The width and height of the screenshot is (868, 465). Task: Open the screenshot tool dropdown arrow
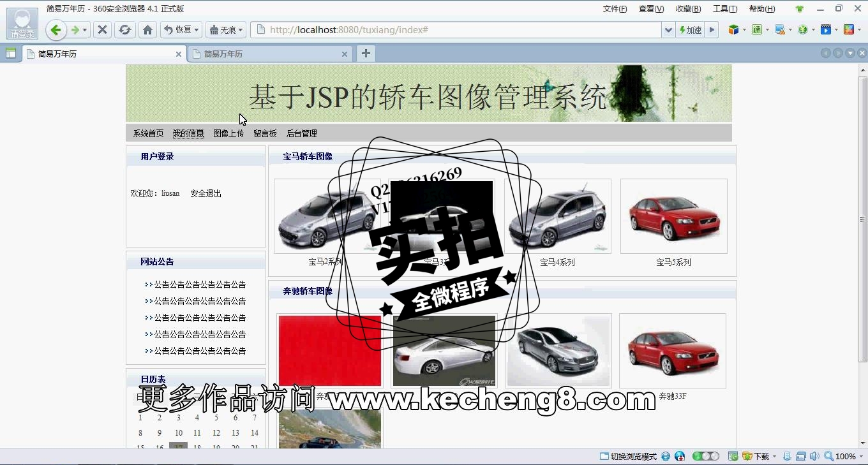(790, 30)
